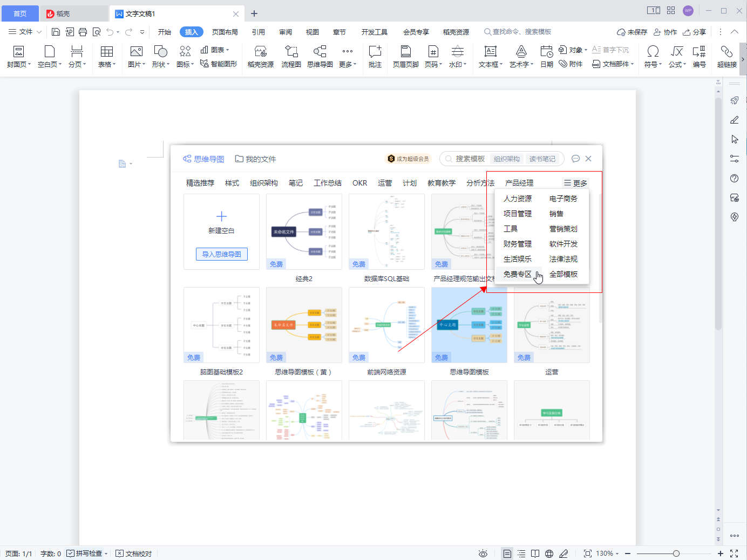Click the 水印 watermark icon
Image resolution: width=747 pixels, height=560 pixels.
tap(457, 52)
